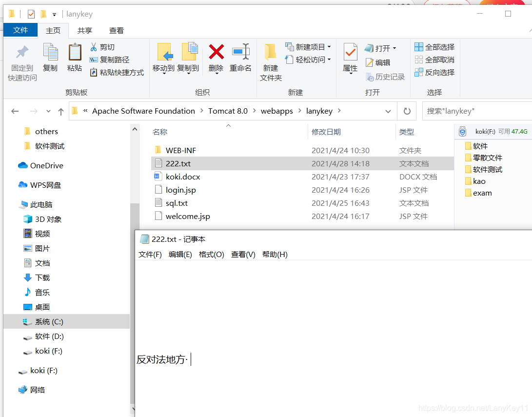The height and width of the screenshot is (417, 532).
Task: Refresh the lanykey folder view
Action: (407, 111)
